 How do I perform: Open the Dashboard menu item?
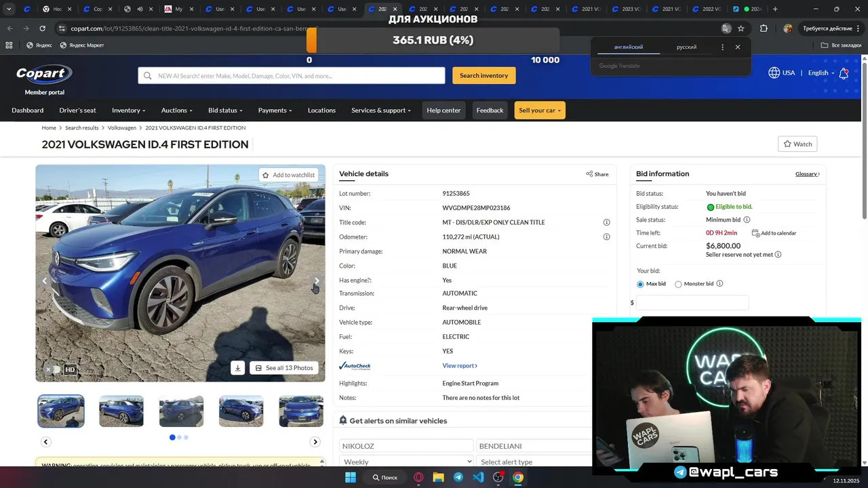click(x=28, y=110)
